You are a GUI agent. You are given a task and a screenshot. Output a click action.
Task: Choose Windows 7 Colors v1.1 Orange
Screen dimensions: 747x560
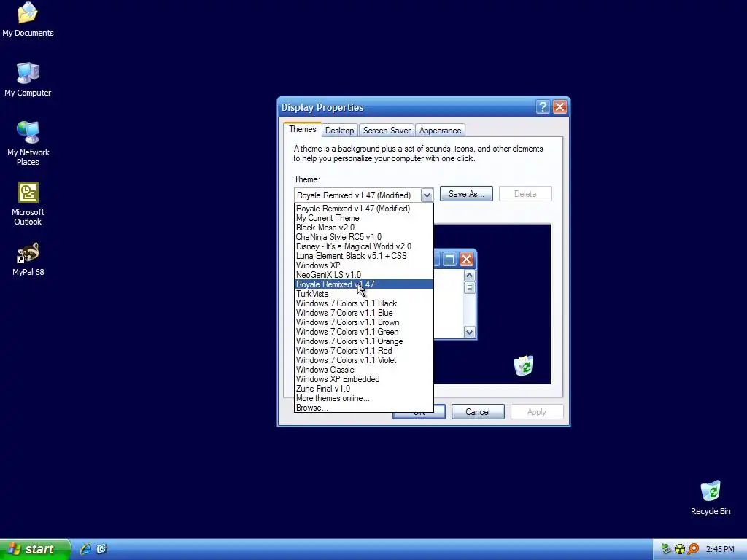tap(364, 341)
